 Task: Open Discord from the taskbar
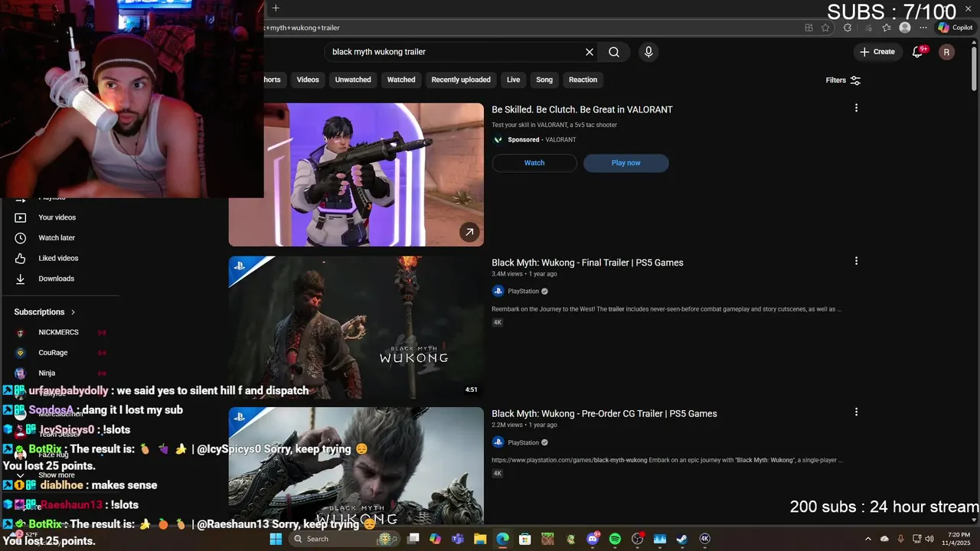pyautogui.click(x=593, y=539)
